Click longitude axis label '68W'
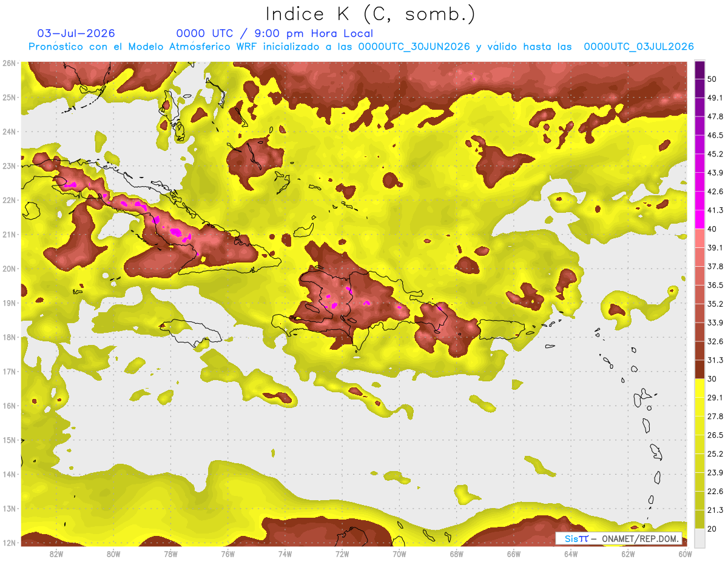Image resolution: width=728 pixels, height=562 pixels. pyautogui.click(x=456, y=554)
